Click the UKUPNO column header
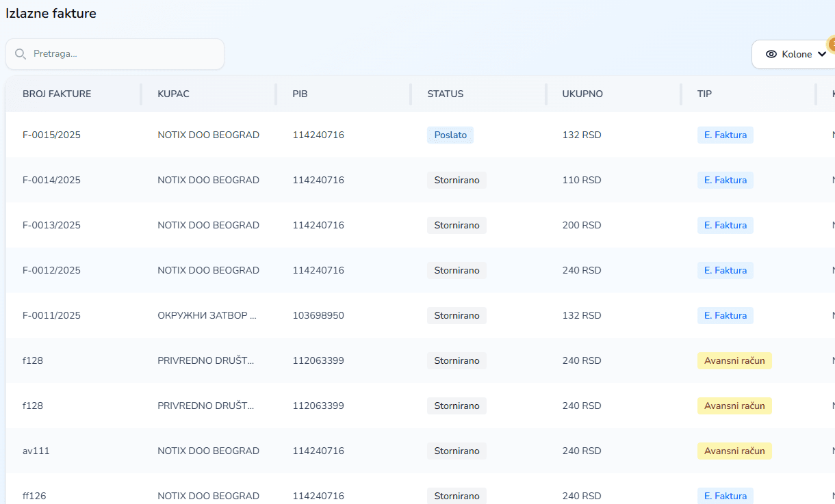 [582, 94]
